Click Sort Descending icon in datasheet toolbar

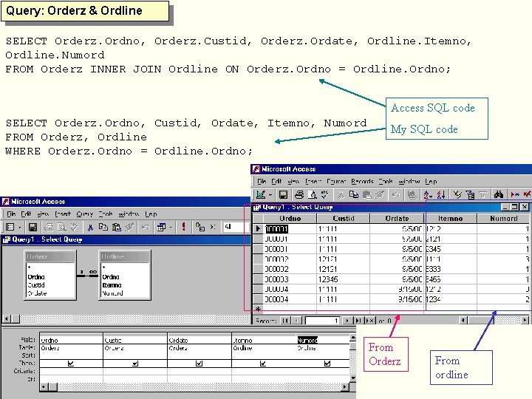(440, 194)
